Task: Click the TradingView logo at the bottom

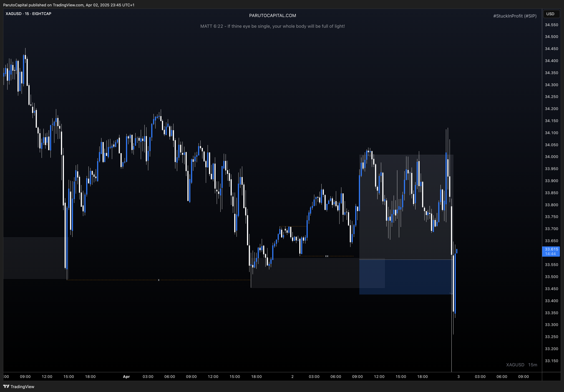Action: 19,387
